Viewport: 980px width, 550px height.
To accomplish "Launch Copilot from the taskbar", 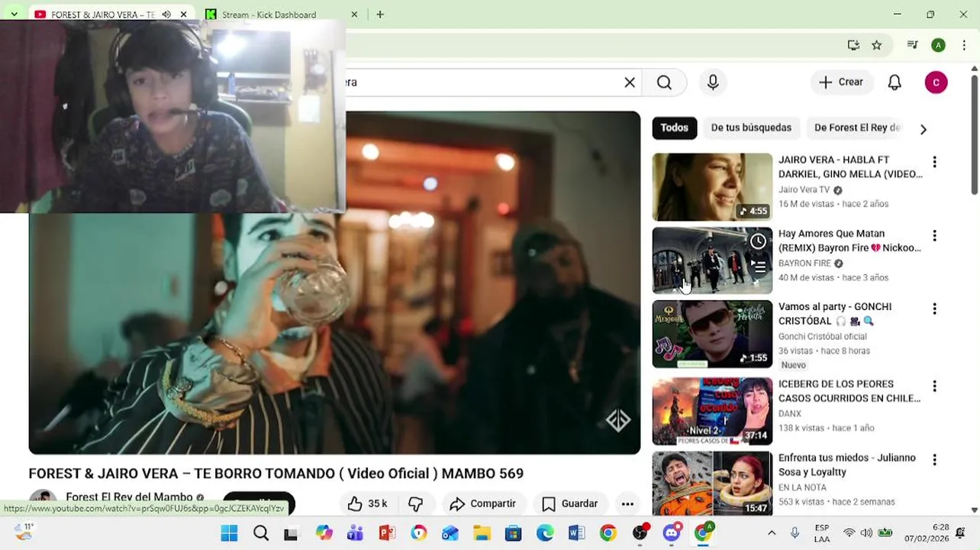I will pos(324,533).
